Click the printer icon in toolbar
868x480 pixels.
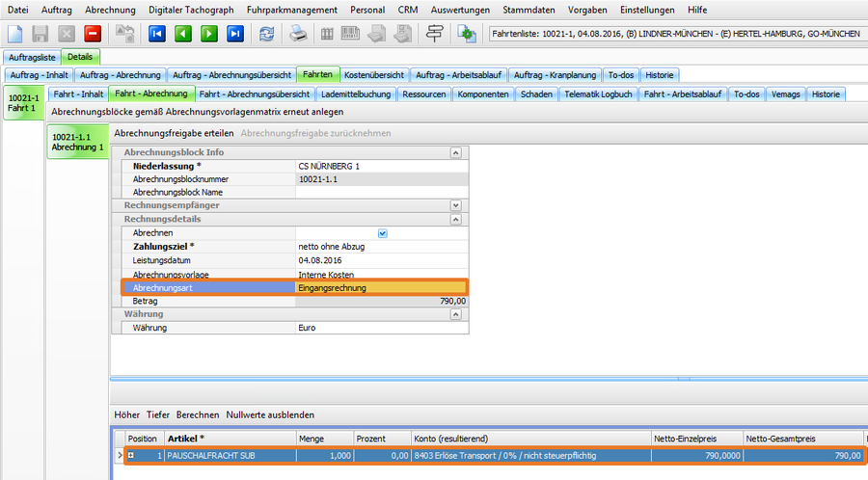click(299, 34)
